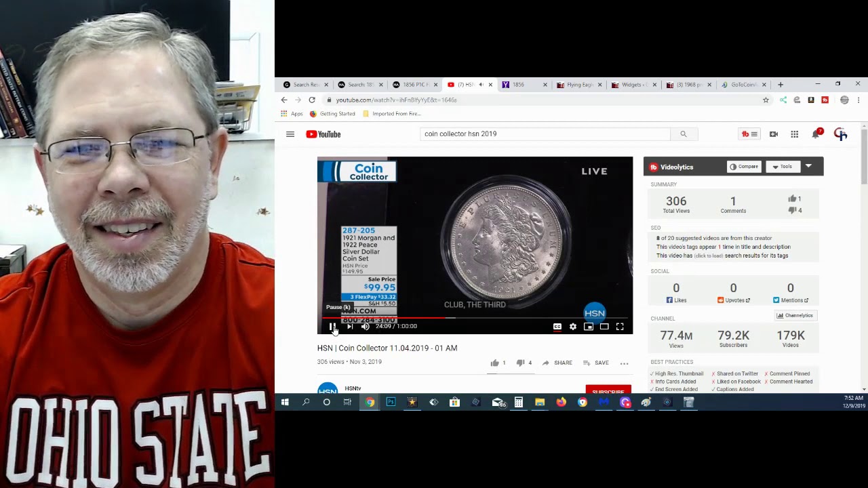The width and height of the screenshot is (868, 488).
Task: Expand Imported From Firefox bookmarks folder
Action: [x=392, y=114]
